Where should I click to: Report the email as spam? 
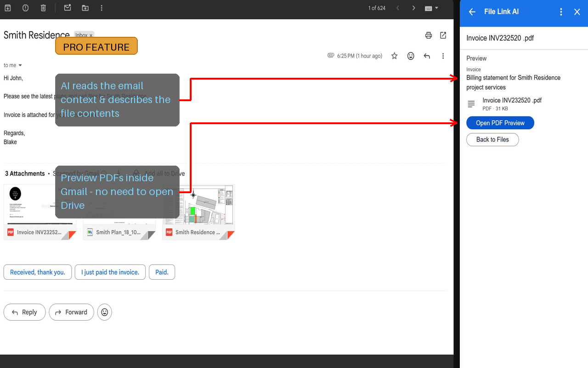[25, 8]
